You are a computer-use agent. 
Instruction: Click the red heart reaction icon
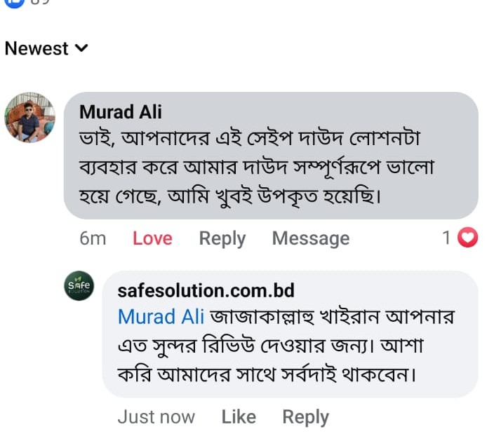click(x=467, y=238)
